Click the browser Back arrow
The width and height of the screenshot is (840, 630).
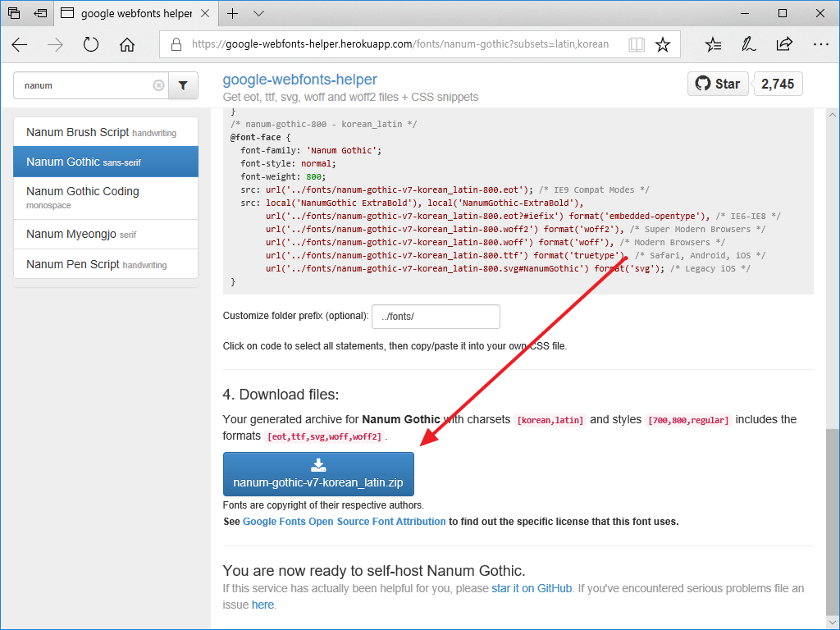coord(20,45)
